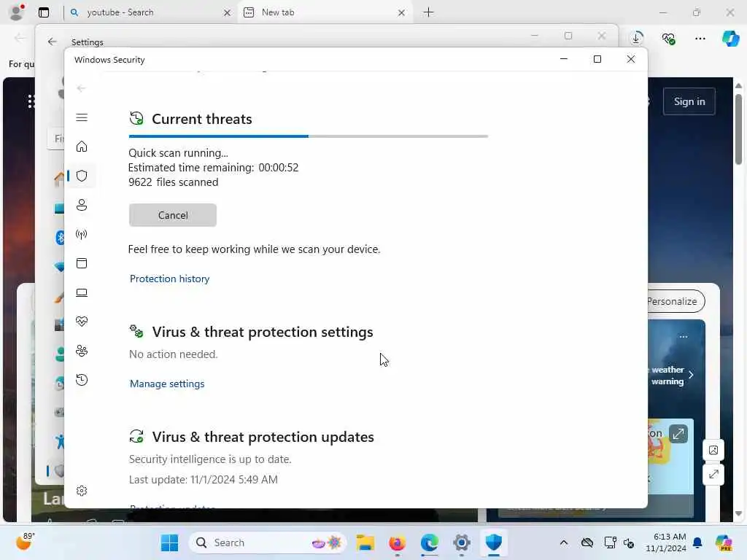Image resolution: width=747 pixels, height=560 pixels.
Task: Close the New tab browser tab
Action: click(402, 13)
